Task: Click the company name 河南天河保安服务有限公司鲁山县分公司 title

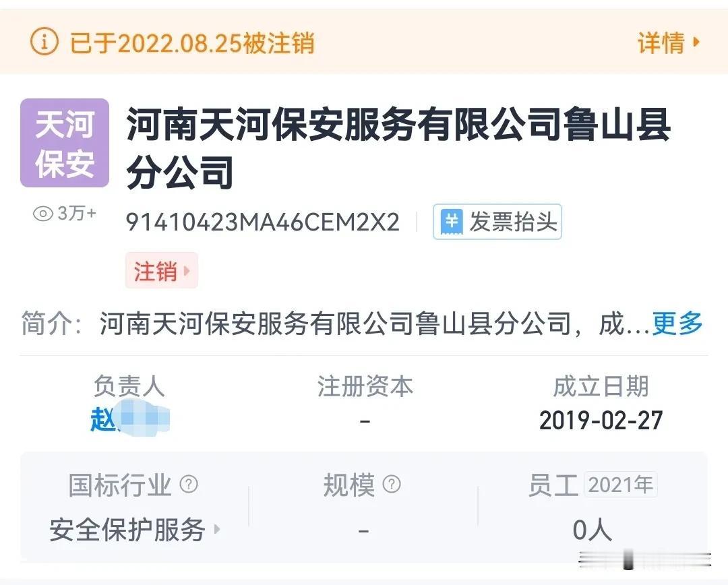Action: 398,148
